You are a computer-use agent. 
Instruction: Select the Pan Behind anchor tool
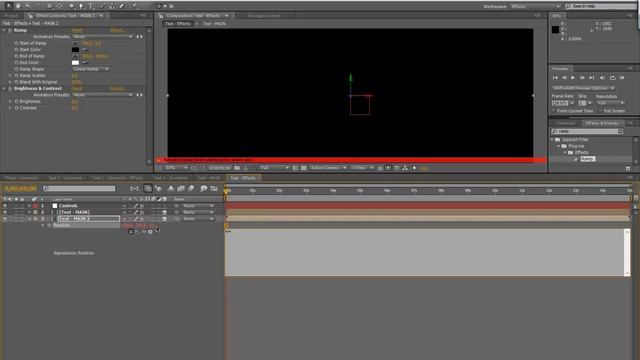coord(60,6)
